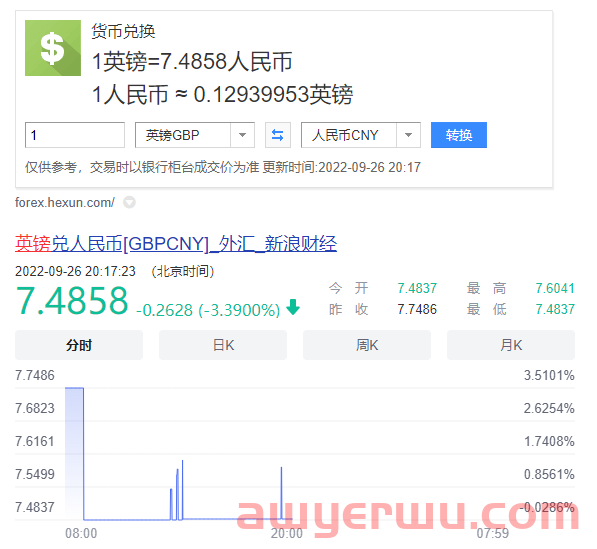Click the blue 转换 convert button
This screenshot has width=597, height=549.
[x=459, y=135]
